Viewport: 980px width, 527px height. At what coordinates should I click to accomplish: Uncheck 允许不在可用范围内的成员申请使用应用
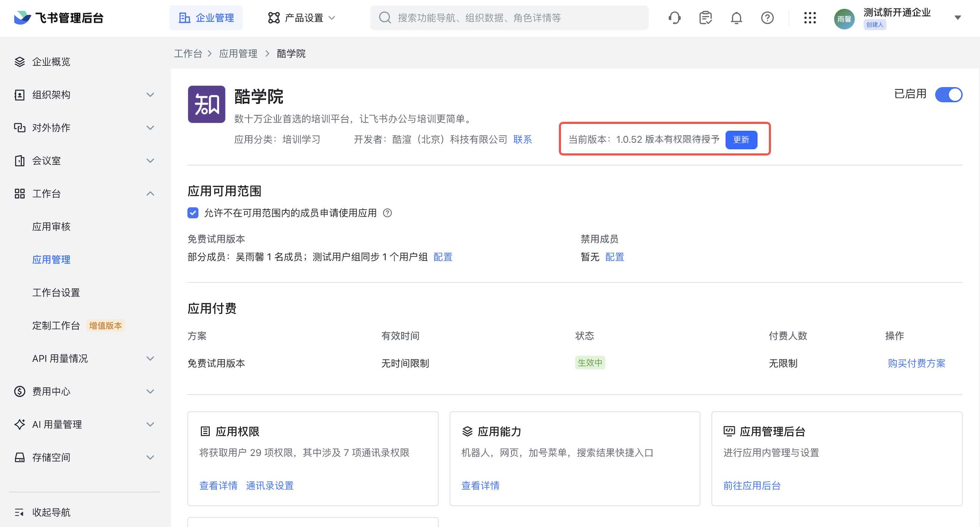(x=193, y=213)
